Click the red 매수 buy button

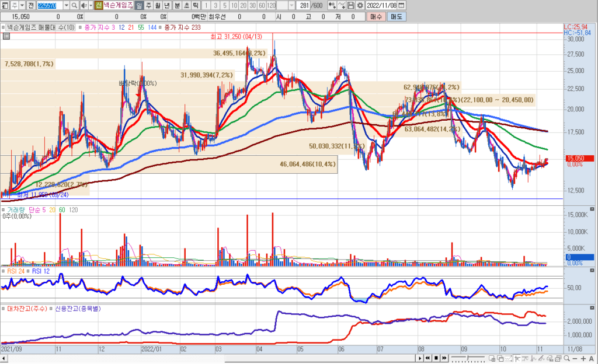tap(376, 17)
